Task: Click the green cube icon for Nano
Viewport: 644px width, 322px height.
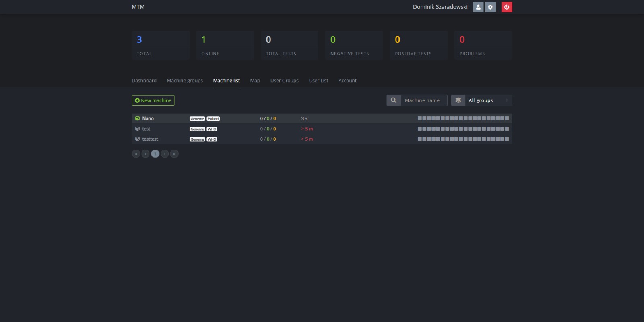Action: [x=137, y=118]
